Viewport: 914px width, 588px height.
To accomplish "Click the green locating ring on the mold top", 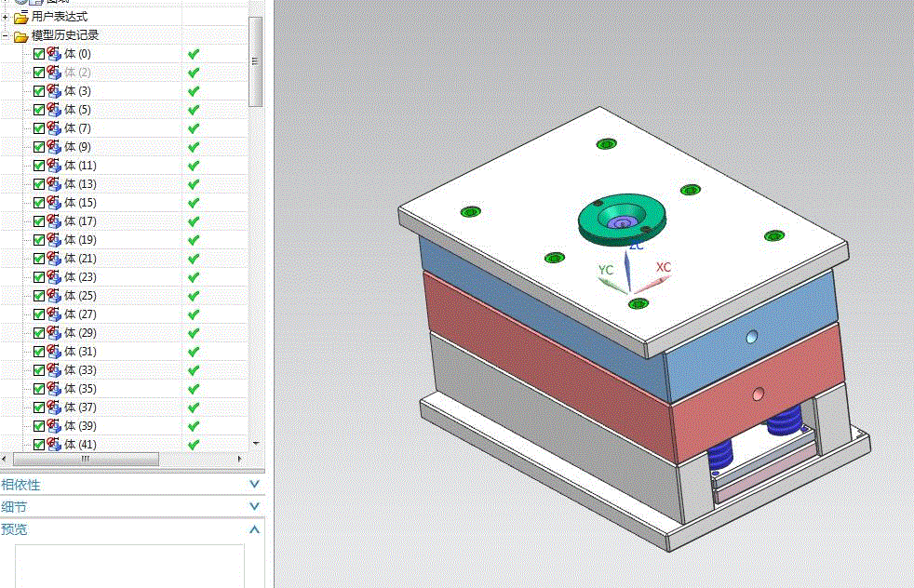I will pos(622,220).
